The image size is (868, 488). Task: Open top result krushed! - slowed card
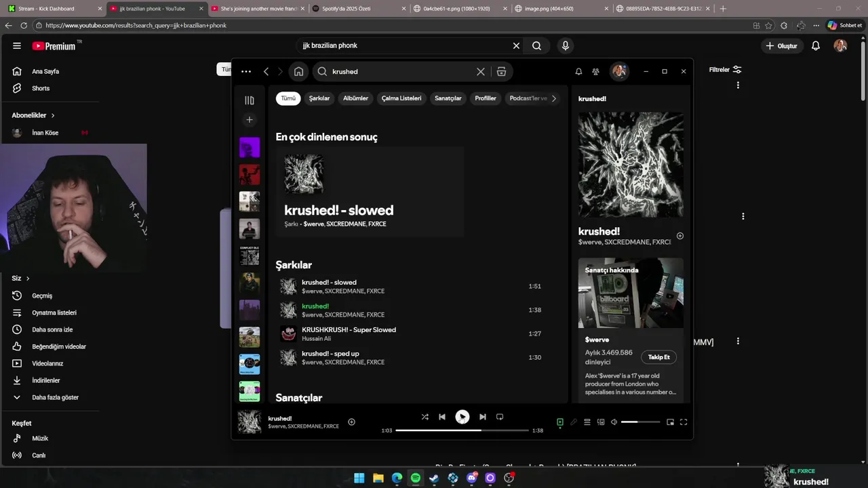pos(370,192)
